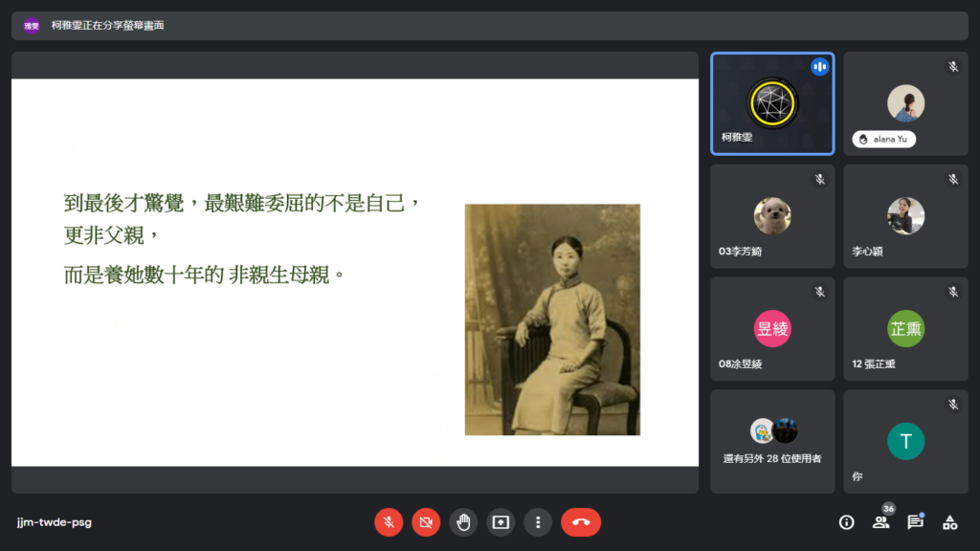Open meeting details info icon

point(846,522)
